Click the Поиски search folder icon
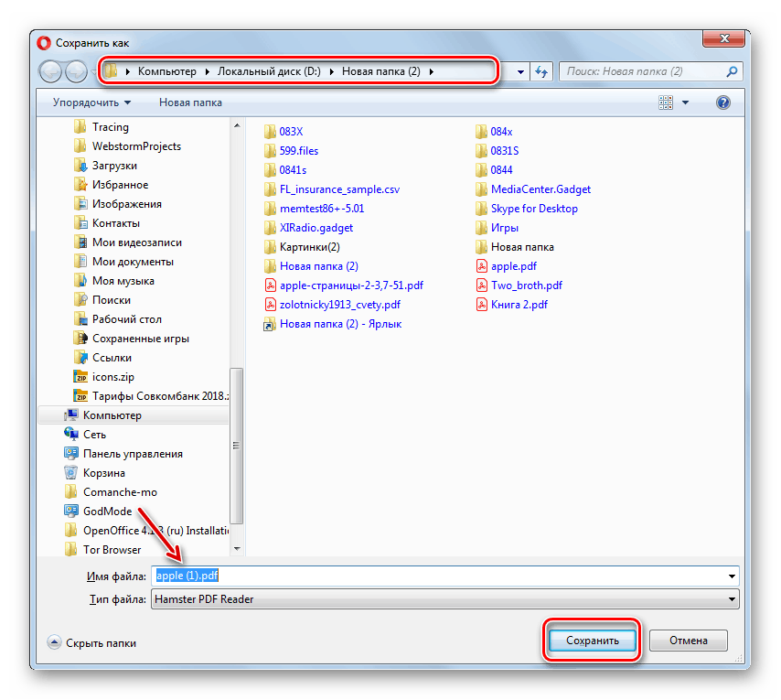Viewport: 781px width, 700px height. point(80,300)
